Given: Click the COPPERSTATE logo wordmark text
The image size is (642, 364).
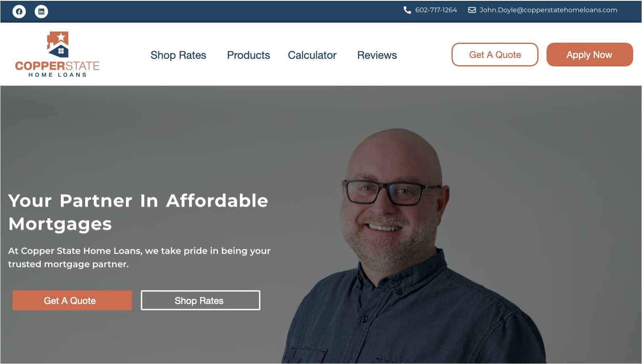Looking at the screenshot, I should pos(57,66).
